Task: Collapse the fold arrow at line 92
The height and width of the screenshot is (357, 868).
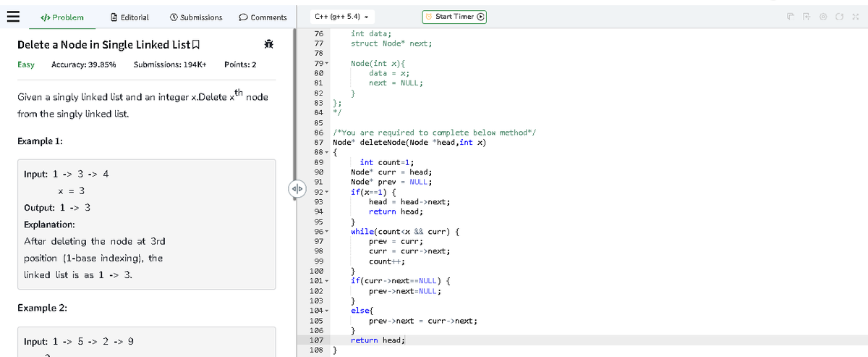Action: click(328, 193)
